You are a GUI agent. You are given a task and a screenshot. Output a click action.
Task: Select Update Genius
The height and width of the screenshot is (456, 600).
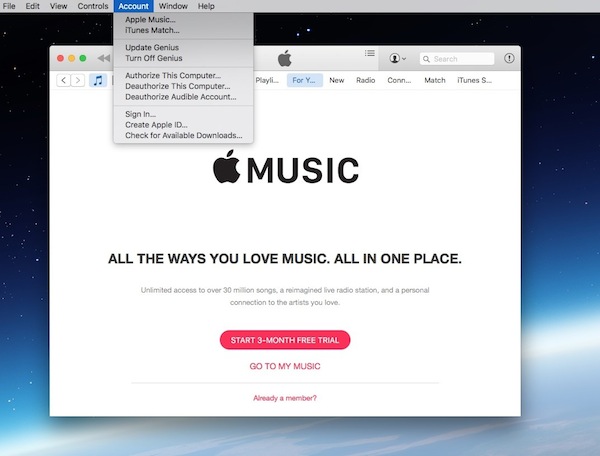pos(184,47)
